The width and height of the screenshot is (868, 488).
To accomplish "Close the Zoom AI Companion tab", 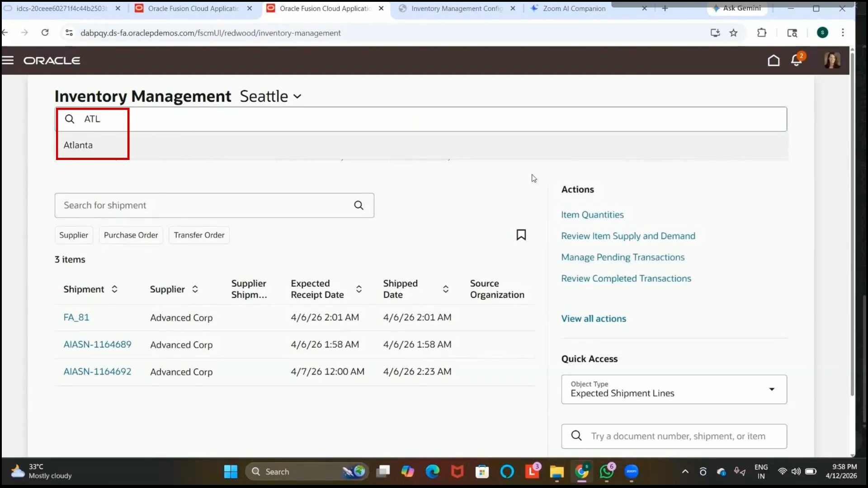I will point(644,9).
